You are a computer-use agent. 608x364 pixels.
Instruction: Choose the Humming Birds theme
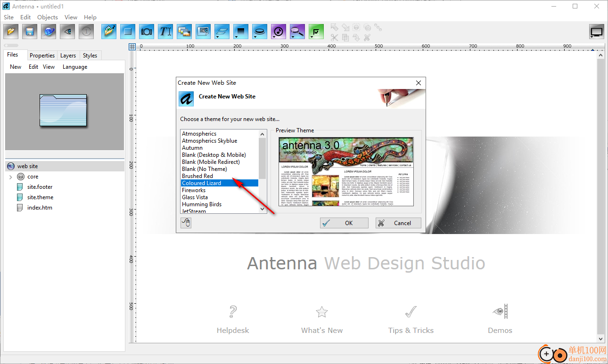[x=220, y=204]
